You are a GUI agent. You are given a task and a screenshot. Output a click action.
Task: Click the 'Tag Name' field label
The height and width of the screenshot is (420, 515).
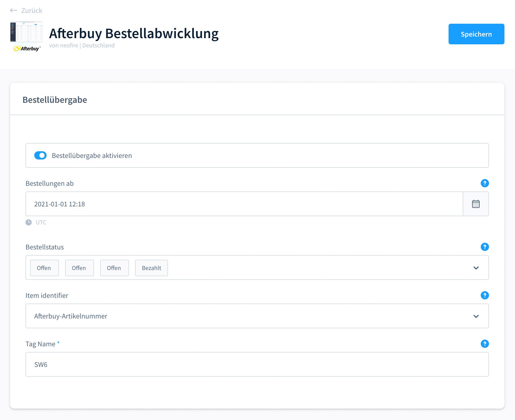40,344
